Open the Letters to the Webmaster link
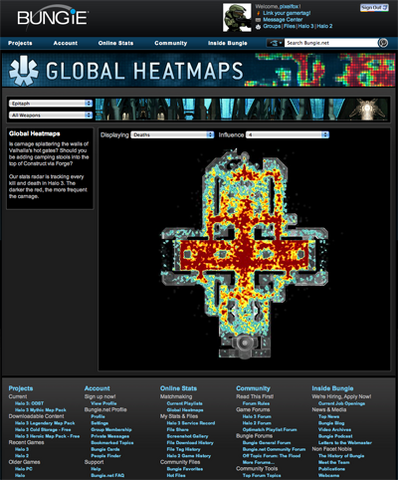Viewport: 398px width, 480px height. 345,443
